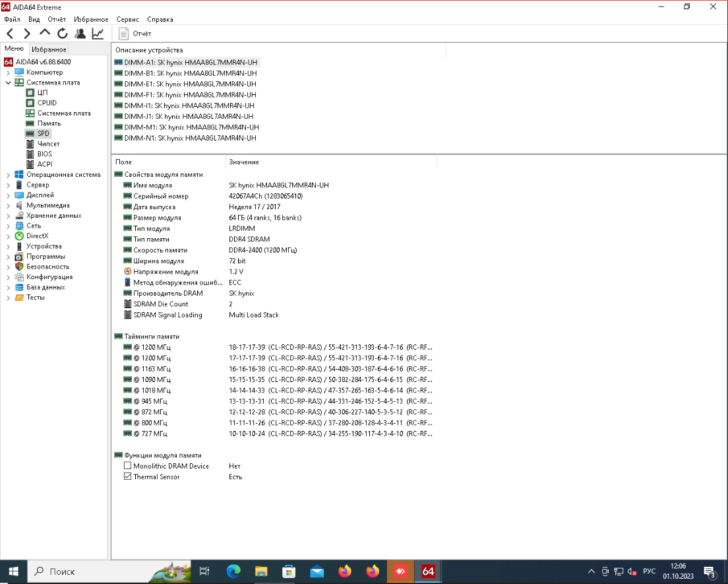Select the @ 727 МГц timing row
The height and width of the screenshot is (584, 728).
click(x=274, y=434)
